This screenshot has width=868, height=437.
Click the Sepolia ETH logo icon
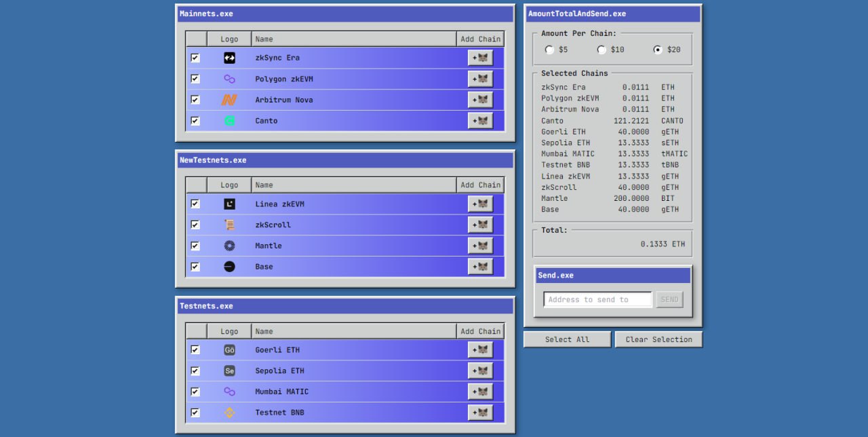coord(229,371)
